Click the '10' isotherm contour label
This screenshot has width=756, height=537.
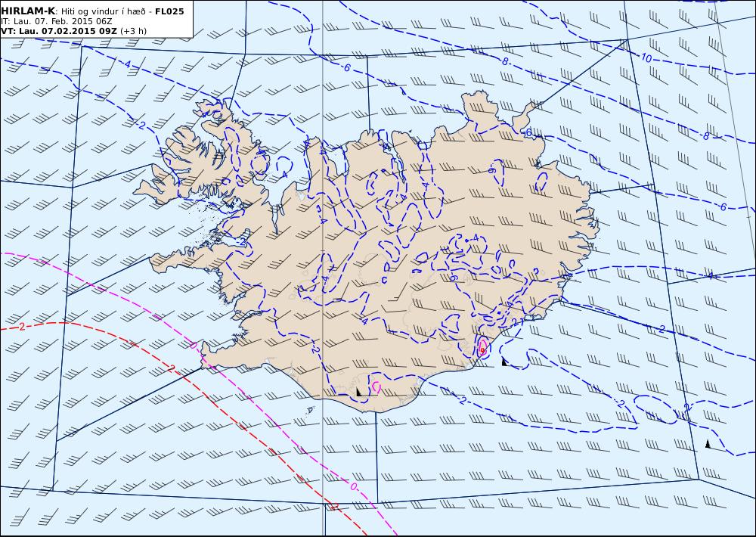tap(646, 59)
